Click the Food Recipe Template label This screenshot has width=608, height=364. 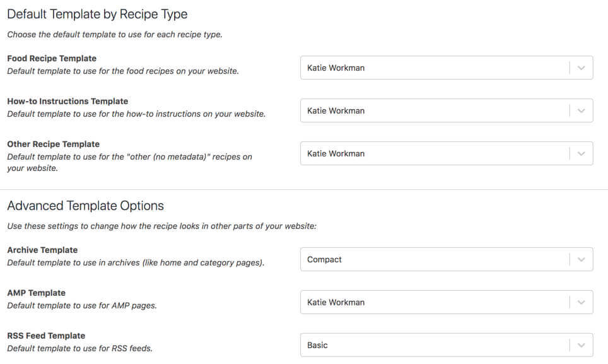52,58
